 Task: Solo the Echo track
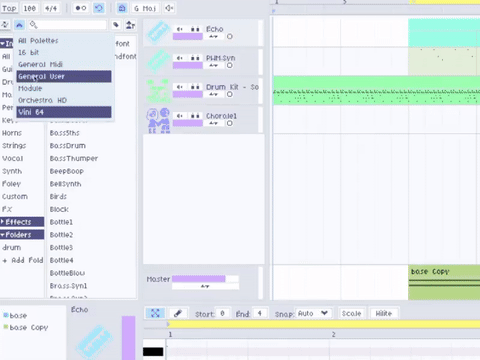(195, 29)
